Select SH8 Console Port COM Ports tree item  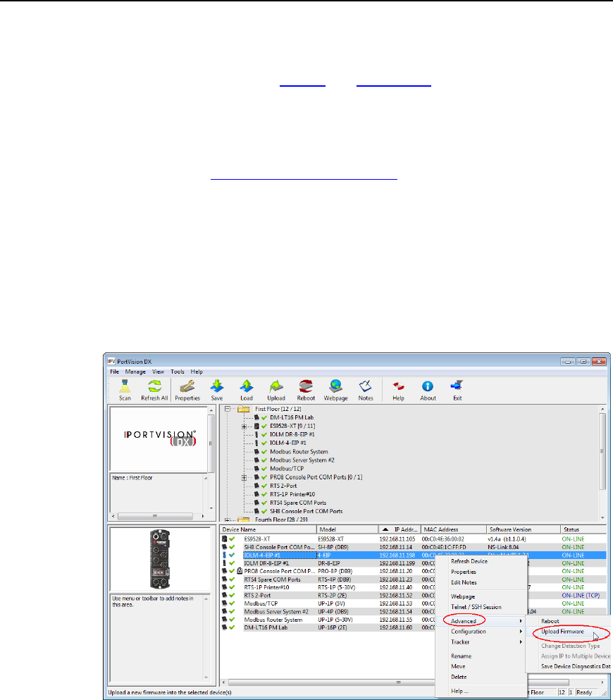(x=306, y=511)
